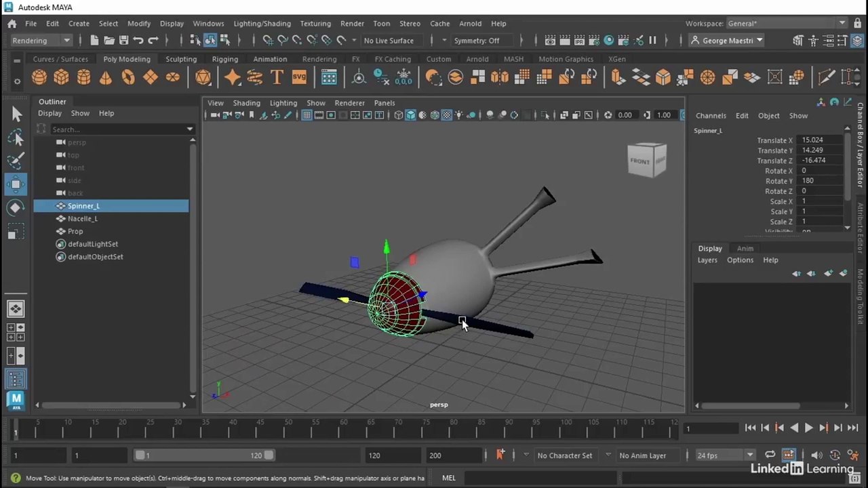Click the four-pane layout icon
The image size is (868, 488).
tap(16, 332)
